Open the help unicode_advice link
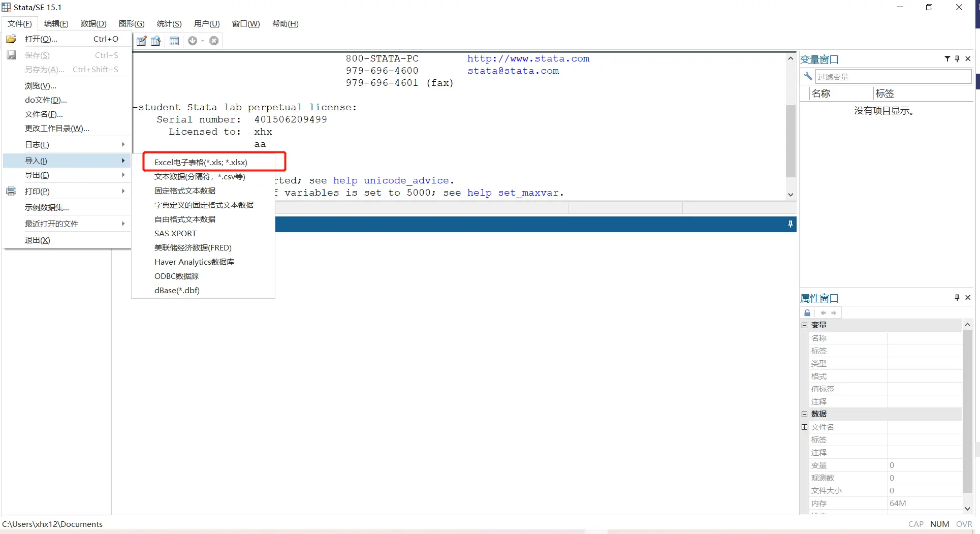This screenshot has width=980, height=534. point(391,180)
